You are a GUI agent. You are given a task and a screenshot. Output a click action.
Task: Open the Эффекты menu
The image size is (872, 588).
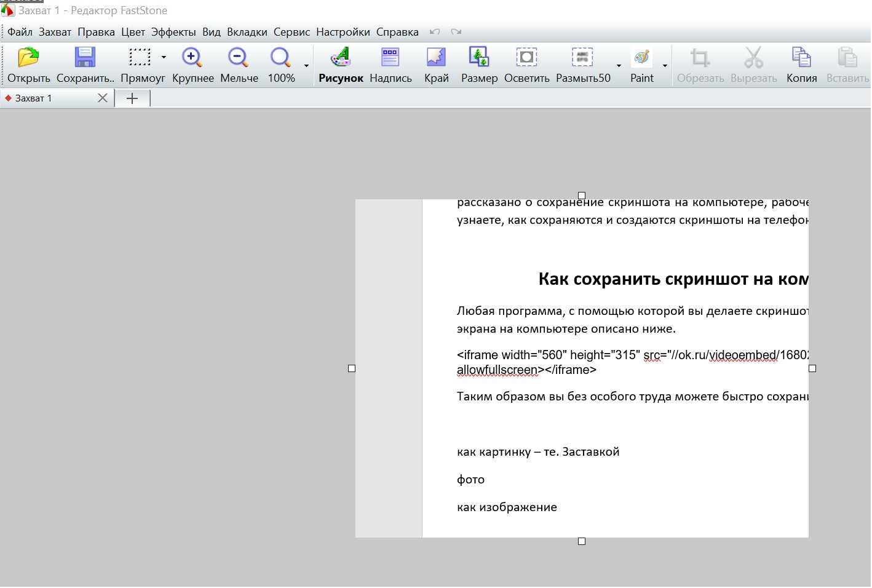click(x=173, y=32)
